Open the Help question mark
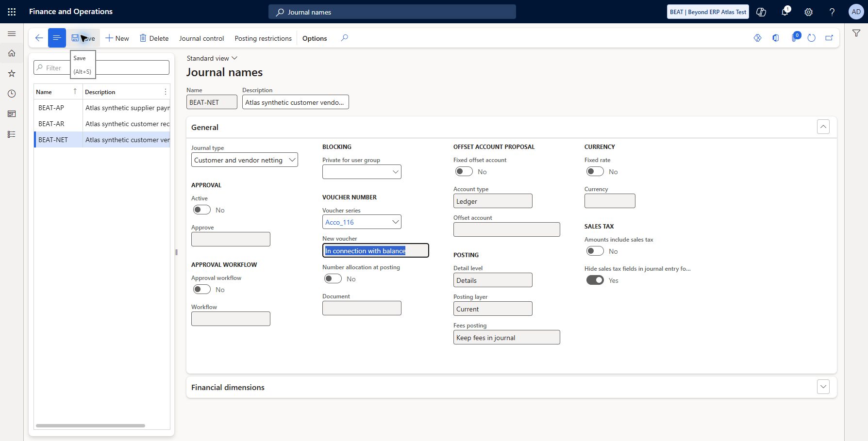Screen dimensions: 868x441 [x=832, y=12]
